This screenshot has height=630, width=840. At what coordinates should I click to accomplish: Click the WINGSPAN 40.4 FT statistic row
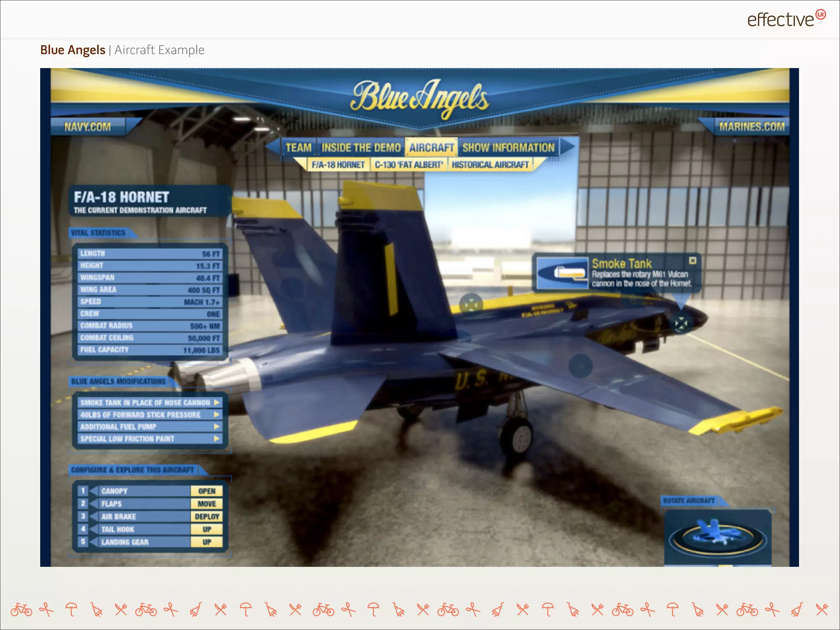150,278
